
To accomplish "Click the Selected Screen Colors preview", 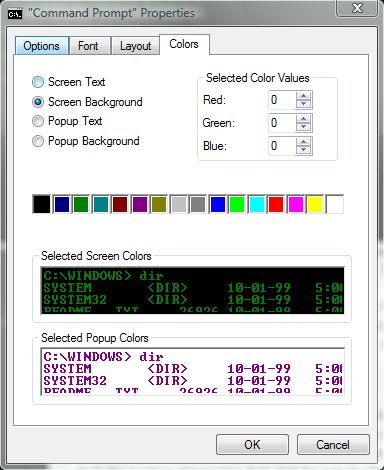I will tap(192, 290).
